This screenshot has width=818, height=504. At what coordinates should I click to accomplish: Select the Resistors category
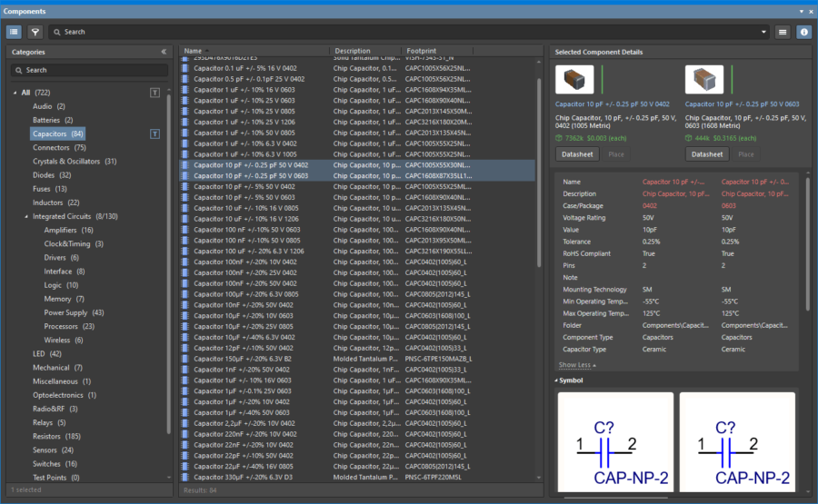(47, 436)
